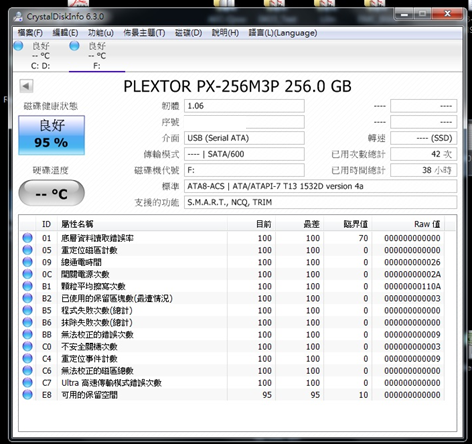Click raw value 000000000026 in row 09
Screen dimensions: 472x444
coord(412,262)
